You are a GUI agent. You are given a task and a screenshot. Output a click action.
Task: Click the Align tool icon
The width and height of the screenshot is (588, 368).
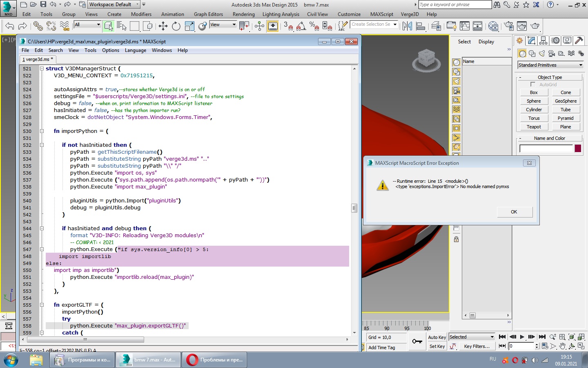(x=421, y=26)
